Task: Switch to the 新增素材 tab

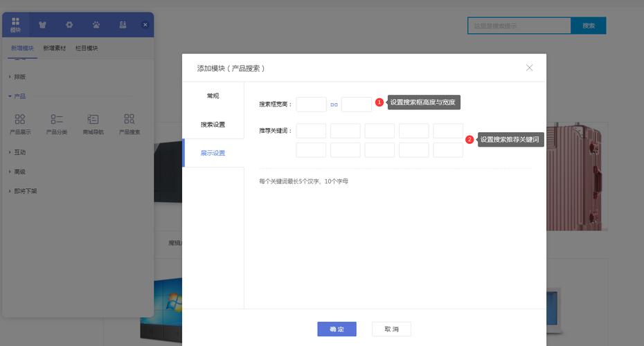Action: click(x=54, y=48)
